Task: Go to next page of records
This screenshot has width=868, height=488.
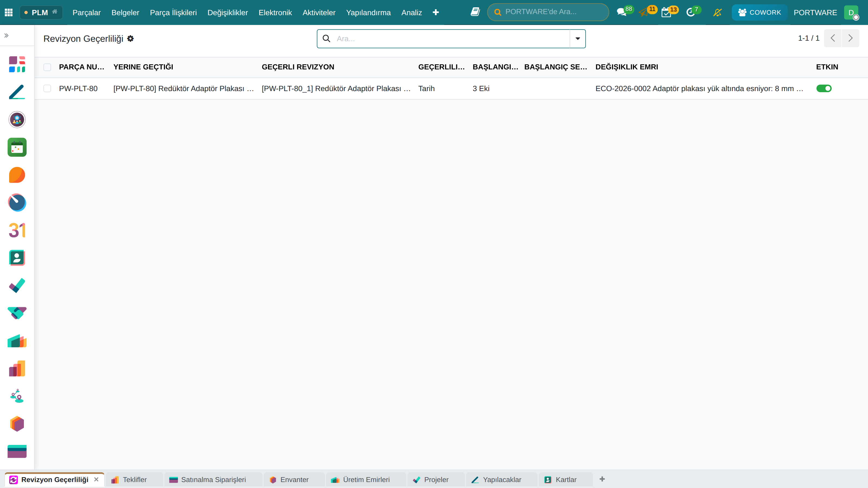Action: tap(850, 38)
